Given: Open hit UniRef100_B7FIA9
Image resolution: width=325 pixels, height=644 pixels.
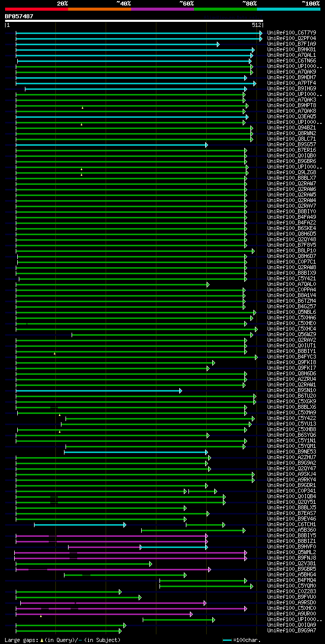Looking at the screenshot, I should click(292, 44).
